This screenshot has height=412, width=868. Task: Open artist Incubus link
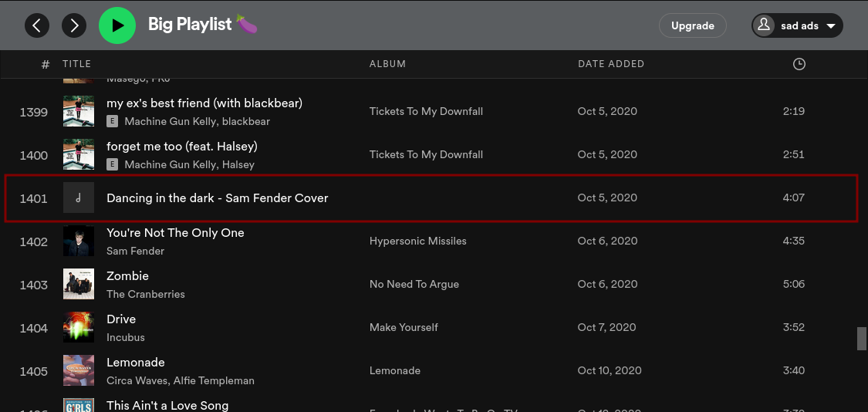(x=126, y=337)
